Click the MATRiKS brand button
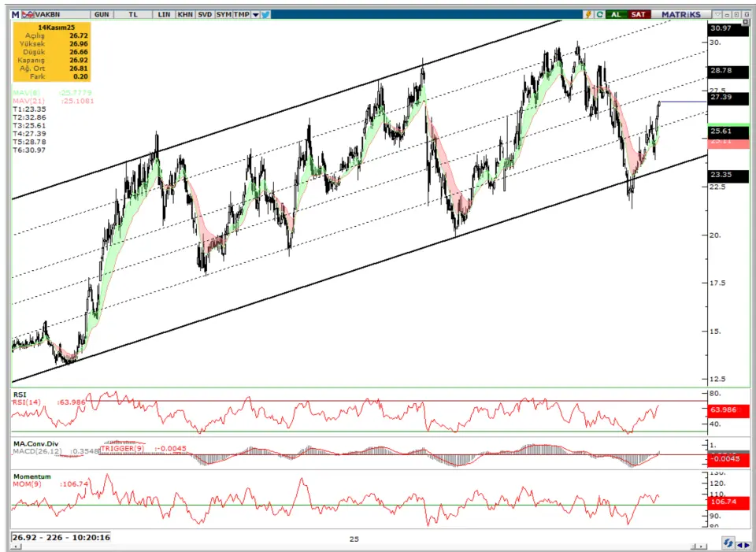 click(682, 14)
